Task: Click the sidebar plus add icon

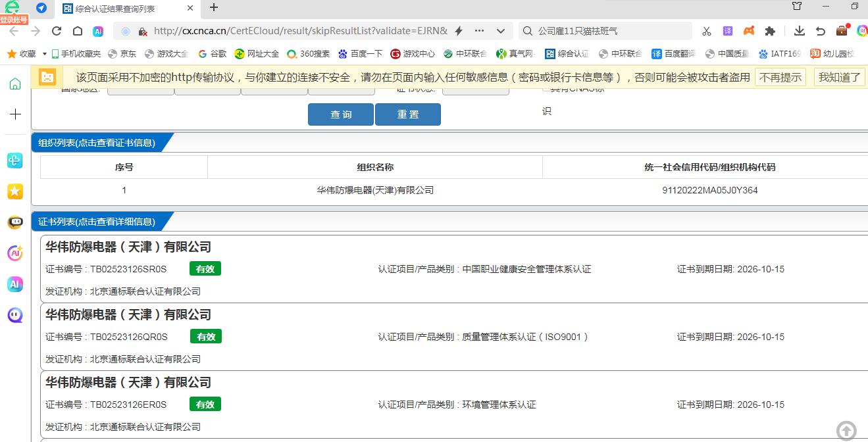Action: click(x=15, y=114)
